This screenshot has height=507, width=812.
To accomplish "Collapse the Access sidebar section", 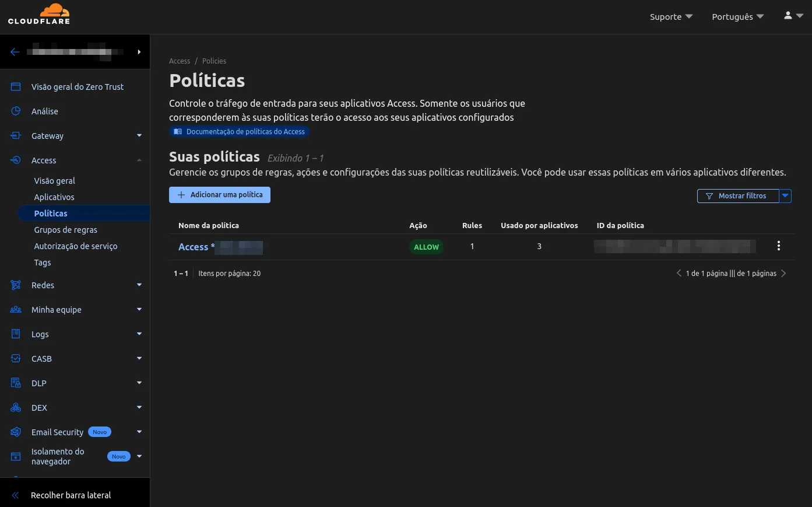I will [139, 160].
